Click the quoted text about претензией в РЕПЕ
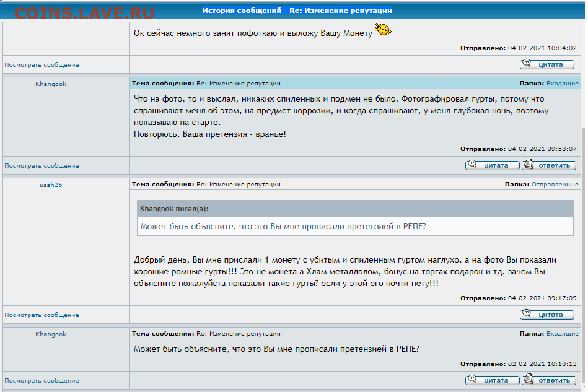This screenshot has height=392, width=588. (x=283, y=227)
